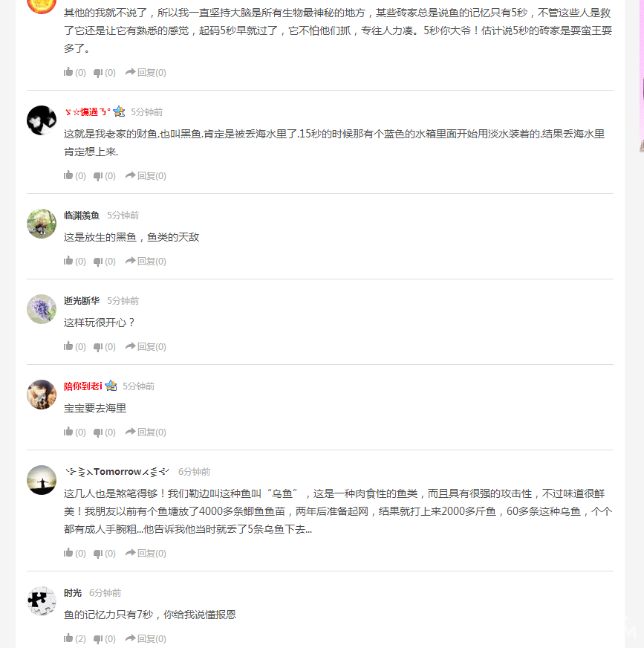This screenshot has height=648, width=644.
Task: Click the purple flower avatar of 逝光断华
Action: [x=42, y=309]
